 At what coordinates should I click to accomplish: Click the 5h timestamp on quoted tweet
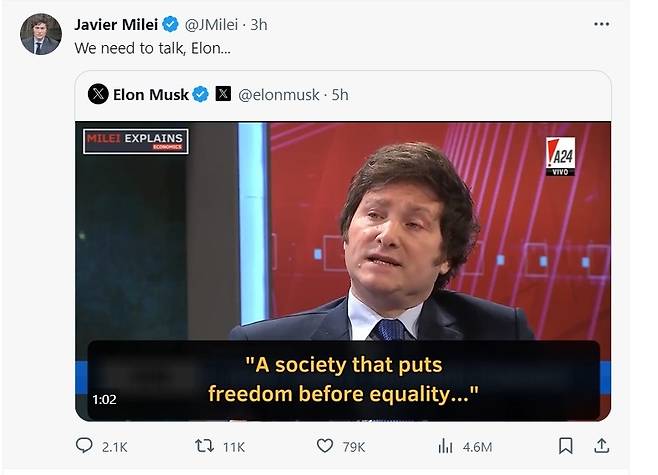pos(339,95)
